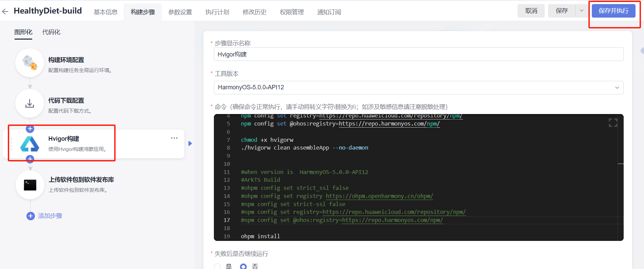Image resolution: width=644 pixels, height=269 pixels.
Task: Select 是 for 失败后是否继续运行
Action: point(217,267)
